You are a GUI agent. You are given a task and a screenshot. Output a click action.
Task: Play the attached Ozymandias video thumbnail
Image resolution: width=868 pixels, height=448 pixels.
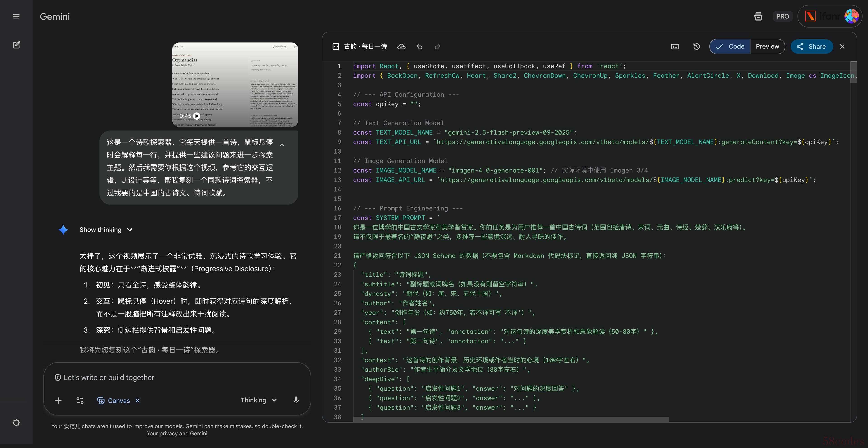pos(197,116)
